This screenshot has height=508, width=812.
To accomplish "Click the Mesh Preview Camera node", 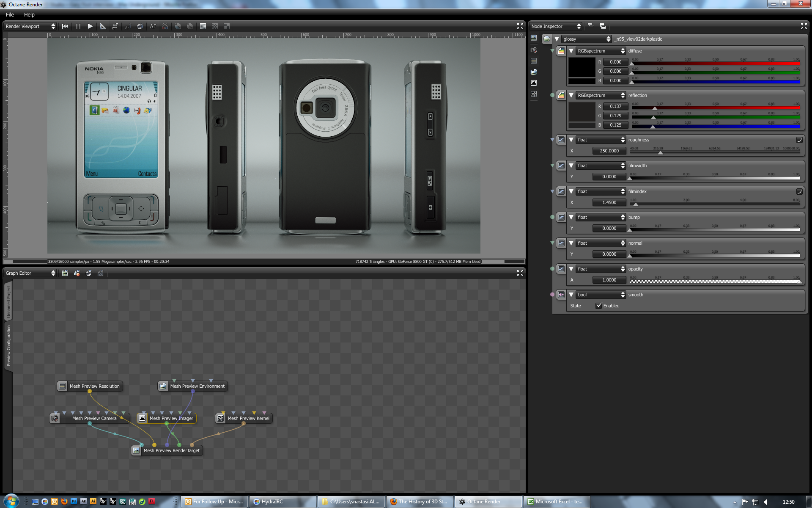I will pyautogui.click(x=94, y=418).
